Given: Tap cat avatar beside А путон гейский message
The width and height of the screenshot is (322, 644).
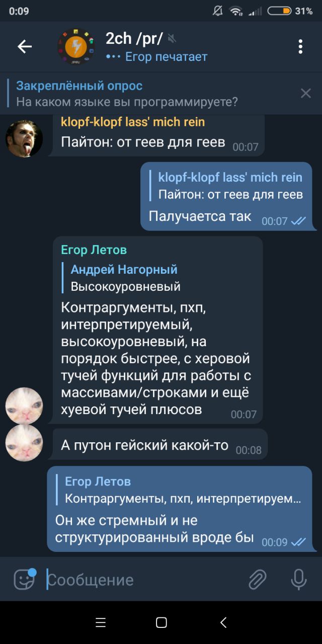Looking at the screenshot, I should (24, 443).
